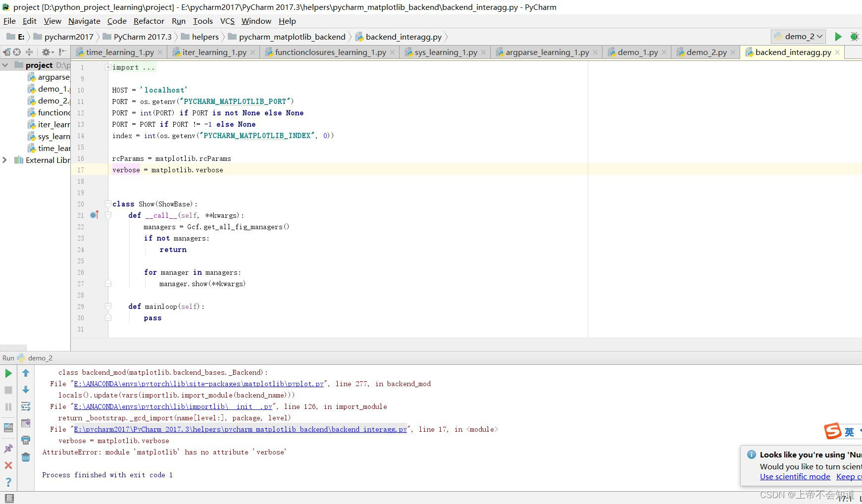Switch to time_learning_1.py tab
862x504 pixels.
[119, 52]
